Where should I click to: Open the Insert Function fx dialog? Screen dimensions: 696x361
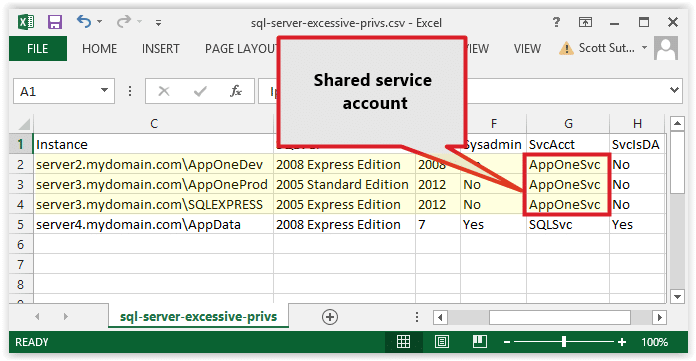pyautogui.click(x=236, y=91)
